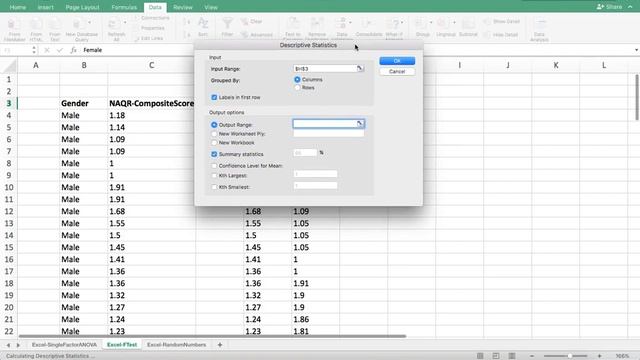
Task: Enable the Kth Smallest checkbox
Action: [x=214, y=187]
